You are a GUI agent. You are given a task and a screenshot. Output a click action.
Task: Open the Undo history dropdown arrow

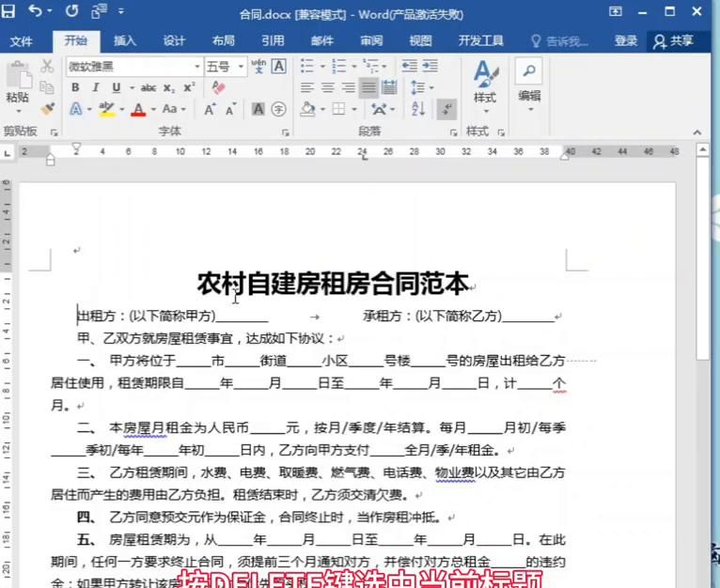pos(50,11)
